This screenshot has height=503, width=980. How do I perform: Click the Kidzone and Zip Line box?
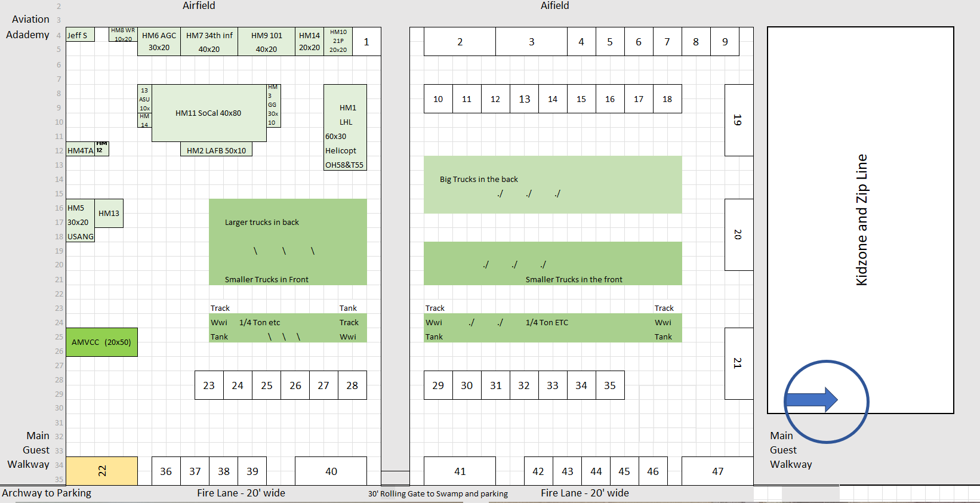point(860,220)
